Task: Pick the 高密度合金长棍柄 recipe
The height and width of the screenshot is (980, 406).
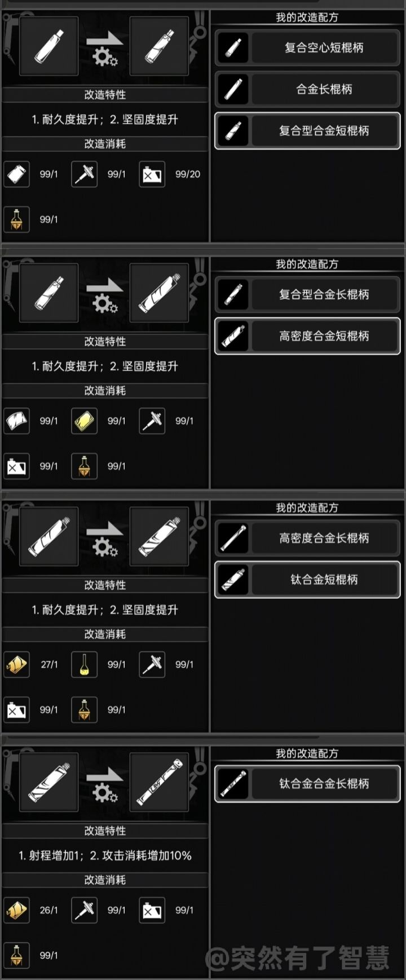Action: pos(307,538)
